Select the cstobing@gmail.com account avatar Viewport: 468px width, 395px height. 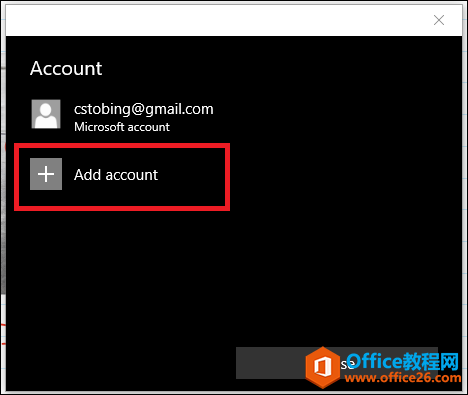46,114
